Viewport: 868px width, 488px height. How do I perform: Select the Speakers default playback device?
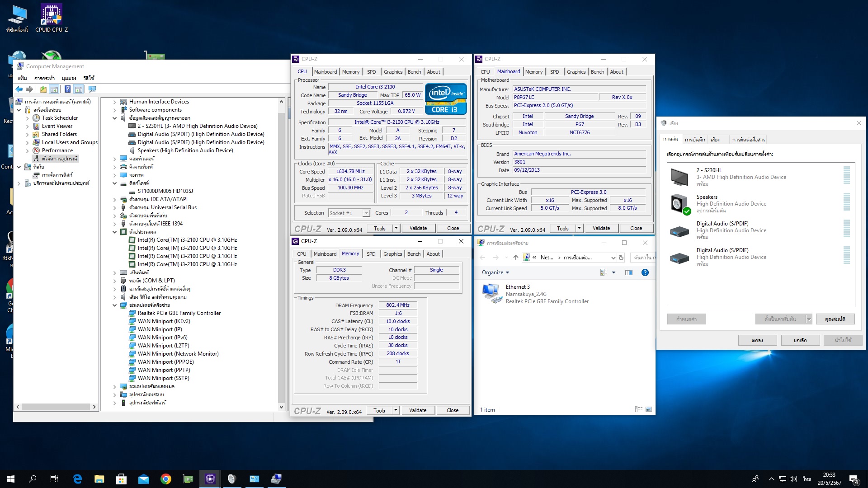761,203
